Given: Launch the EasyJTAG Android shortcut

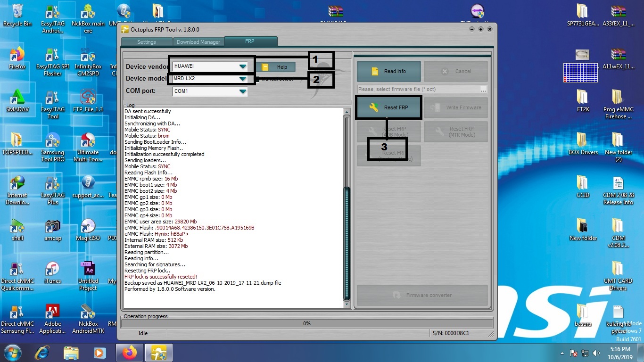Looking at the screenshot, I should [x=53, y=19].
